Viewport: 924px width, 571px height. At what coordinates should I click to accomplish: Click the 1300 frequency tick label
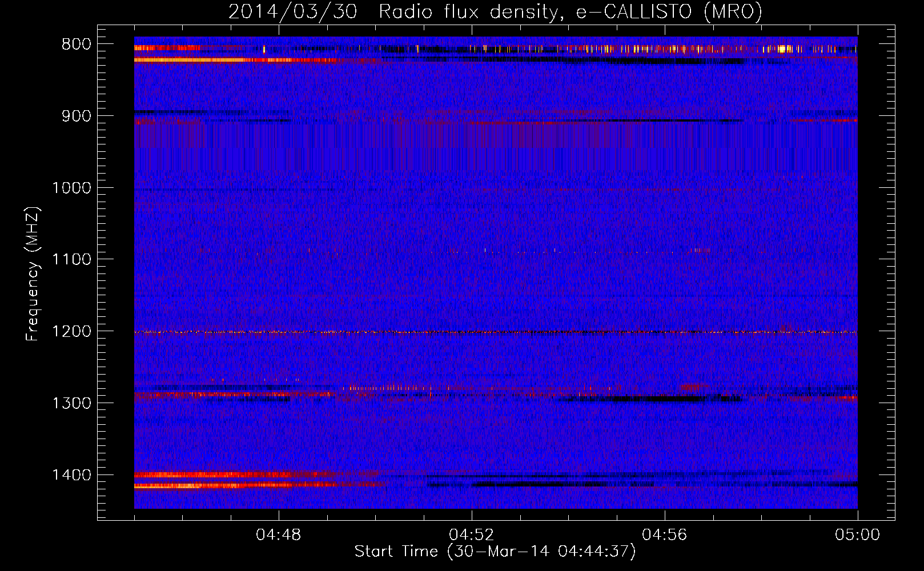point(72,404)
